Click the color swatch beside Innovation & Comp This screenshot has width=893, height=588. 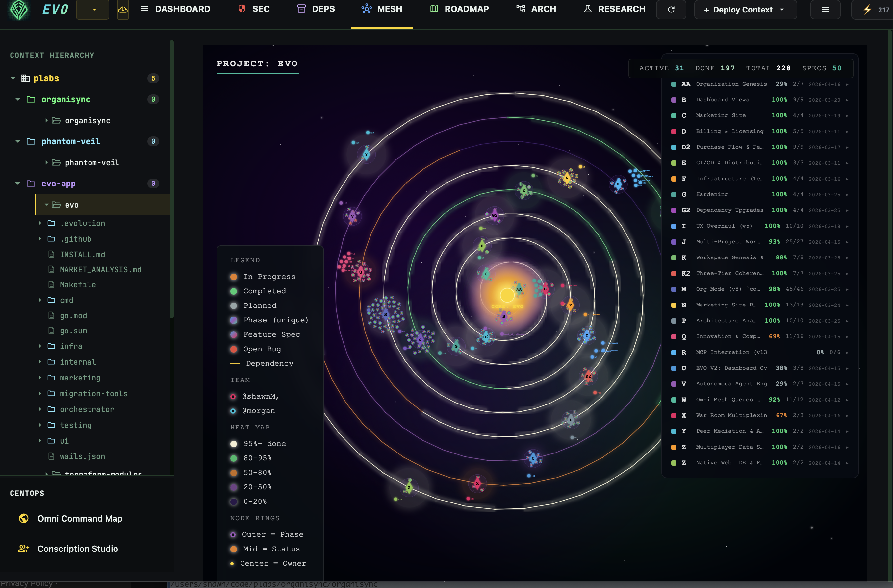coord(674,337)
